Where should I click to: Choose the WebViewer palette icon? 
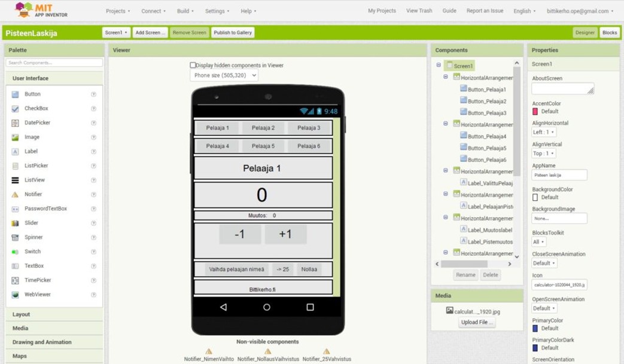(15, 295)
